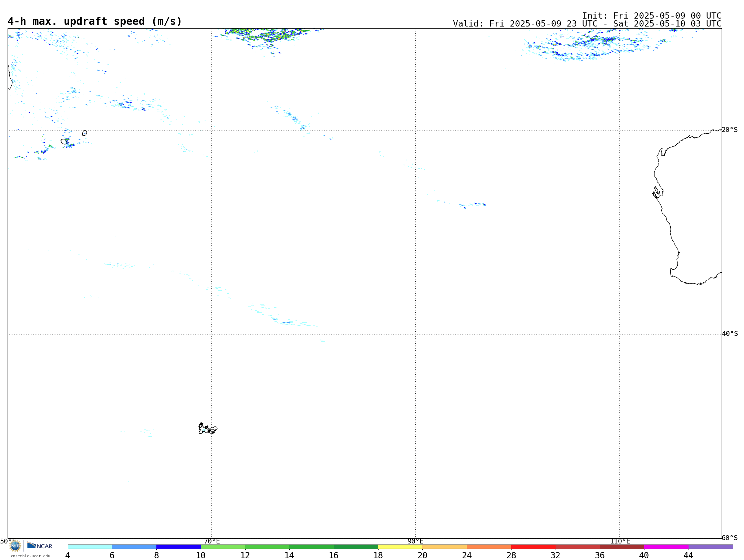Click the colorbar tick label '36'
Screen dimensions: 744x560
600,555
